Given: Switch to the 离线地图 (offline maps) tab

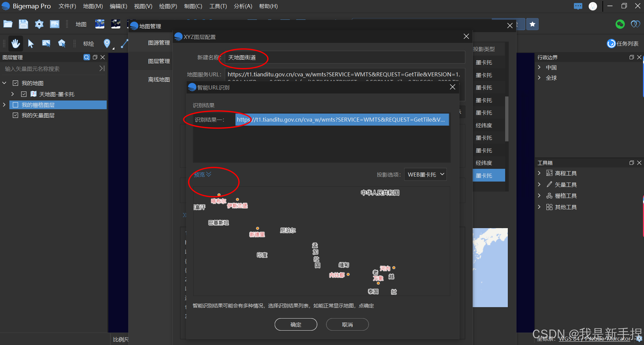Looking at the screenshot, I should [x=159, y=79].
